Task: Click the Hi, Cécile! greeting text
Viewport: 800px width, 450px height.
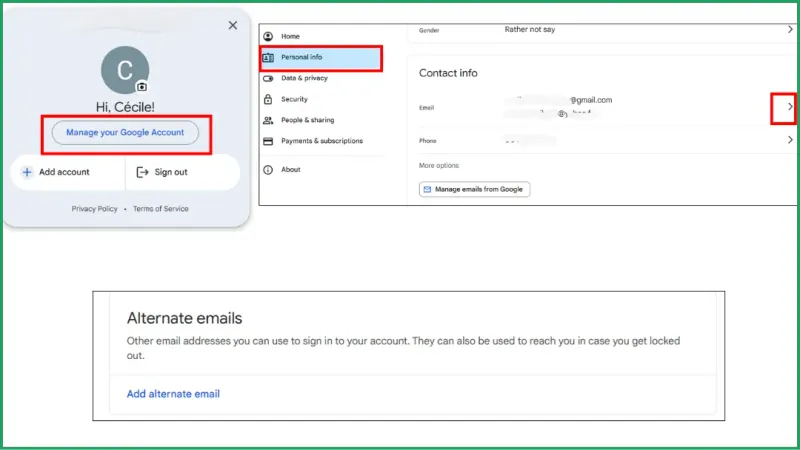Action: [125, 107]
